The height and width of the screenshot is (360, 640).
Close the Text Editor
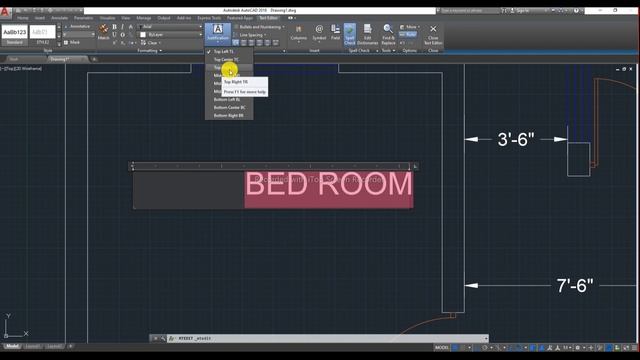pos(433,34)
